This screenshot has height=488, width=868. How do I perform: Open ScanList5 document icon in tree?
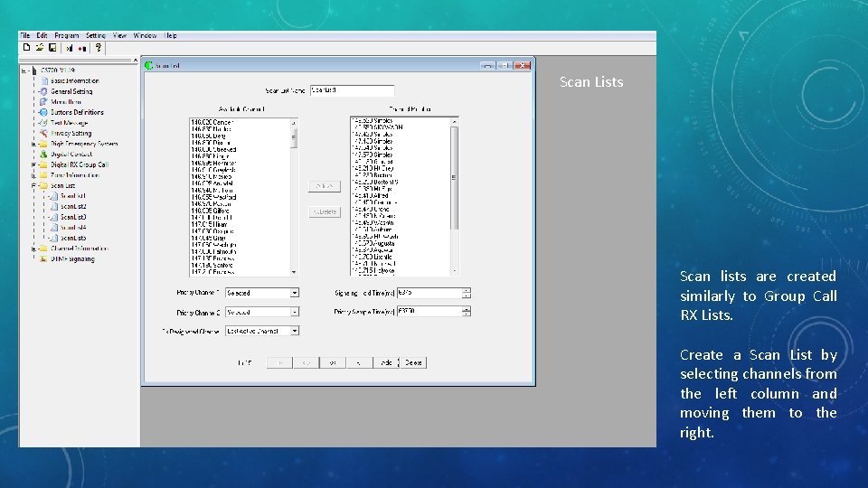click(54, 238)
